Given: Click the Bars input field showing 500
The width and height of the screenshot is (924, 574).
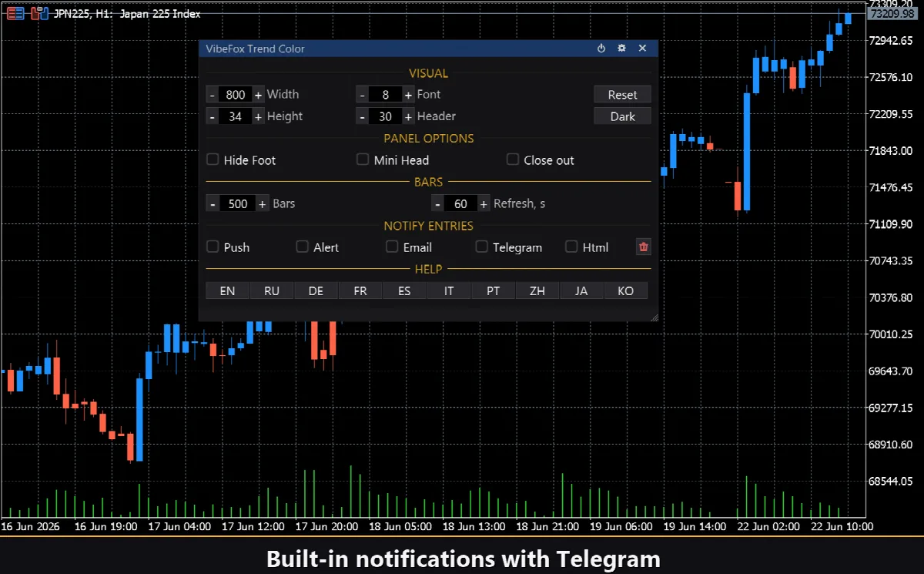Looking at the screenshot, I should pyautogui.click(x=238, y=203).
